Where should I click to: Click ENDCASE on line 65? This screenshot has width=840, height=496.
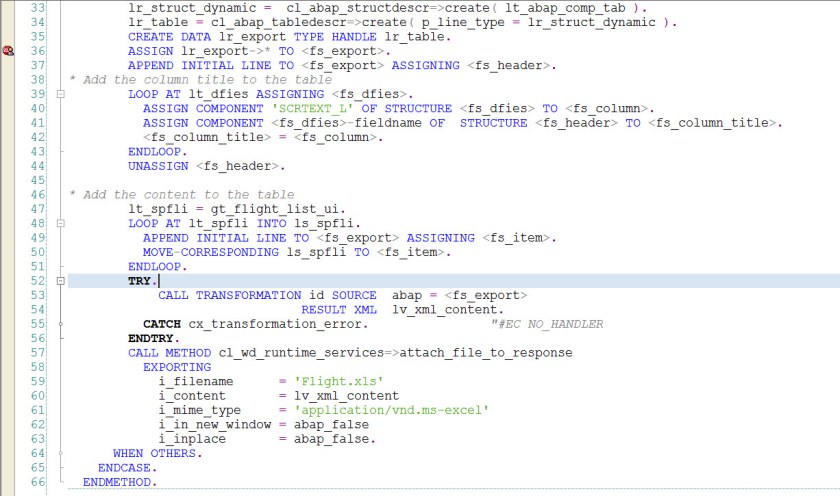[x=124, y=468]
